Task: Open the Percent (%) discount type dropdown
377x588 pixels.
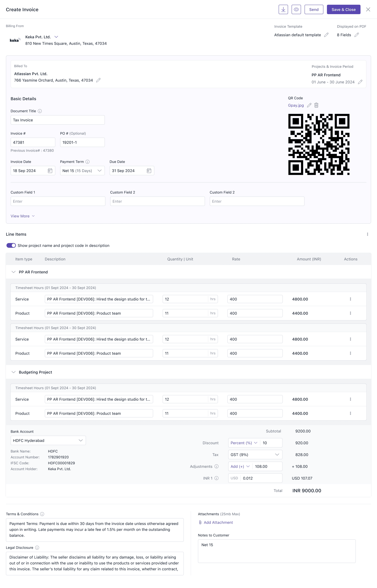Action: tap(244, 443)
